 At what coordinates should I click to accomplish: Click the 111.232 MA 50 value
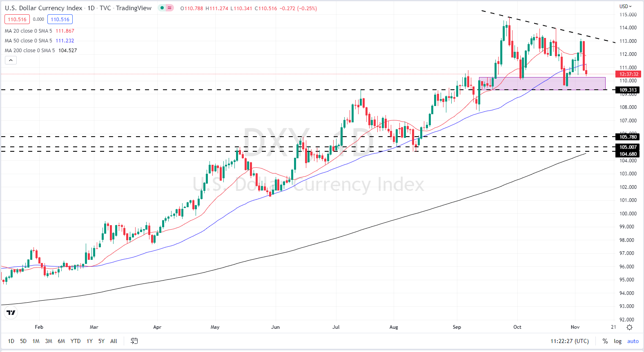(65, 41)
